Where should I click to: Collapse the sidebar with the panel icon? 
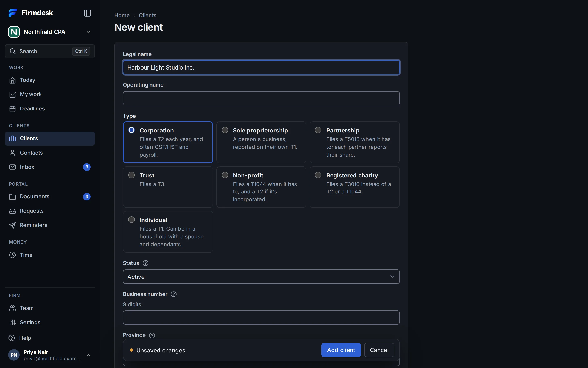[87, 13]
